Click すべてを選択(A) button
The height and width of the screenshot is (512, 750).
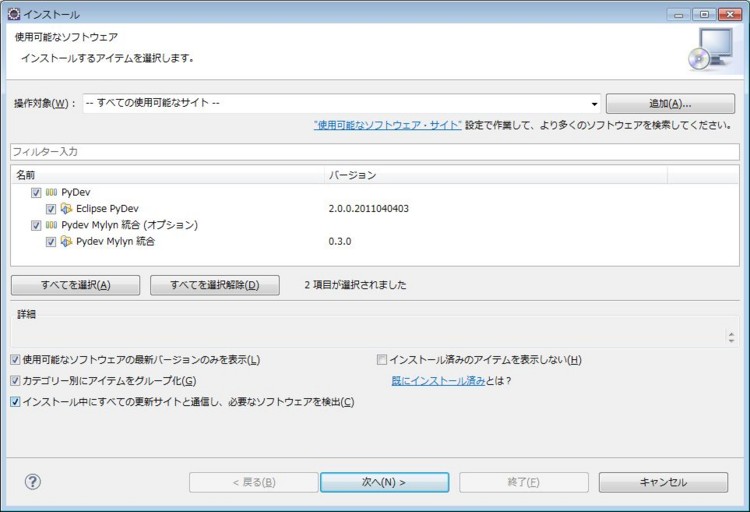click(x=76, y=285)
